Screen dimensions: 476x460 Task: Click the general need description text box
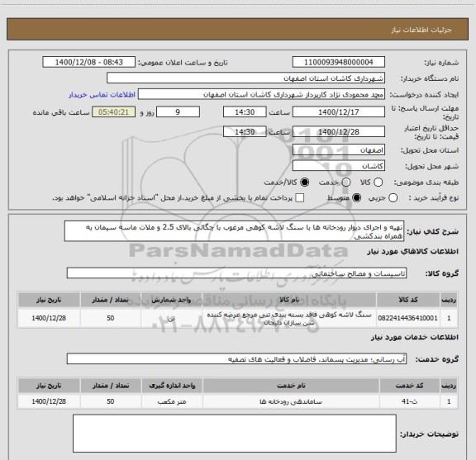click(x=234, y=231)
